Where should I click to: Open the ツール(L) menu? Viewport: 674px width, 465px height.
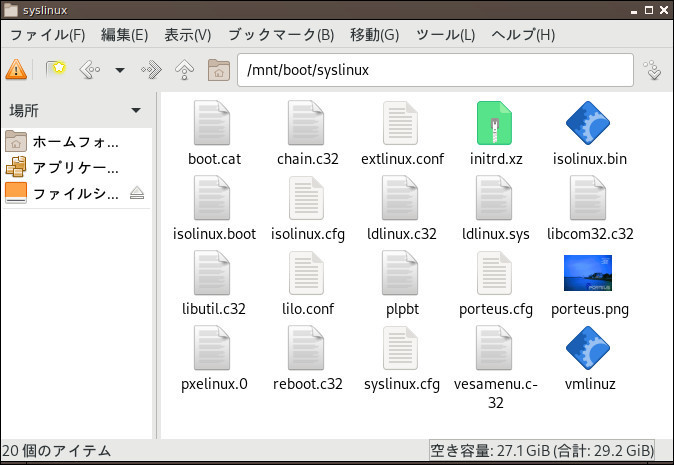(445, 35)
